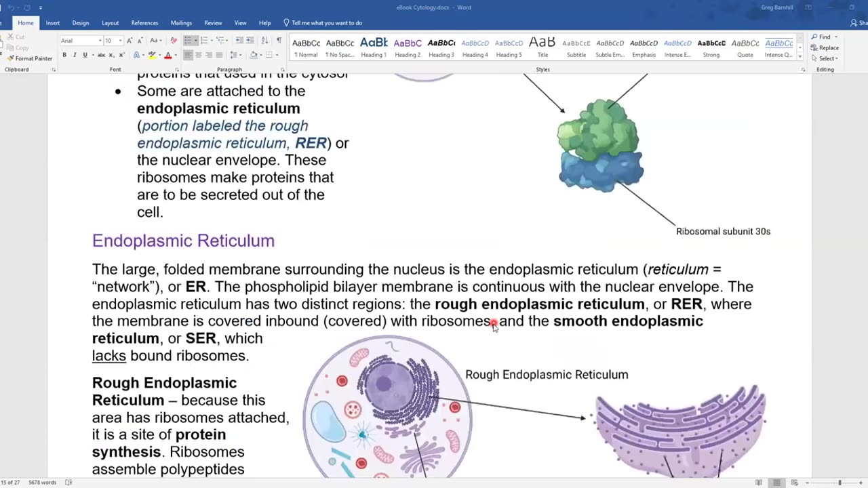Open the References tab
Screen dimensions: 868x488
tap(144, 22)
